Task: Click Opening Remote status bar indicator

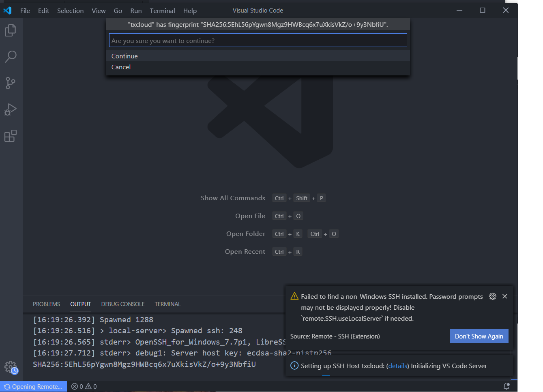Action: [33, 386]
